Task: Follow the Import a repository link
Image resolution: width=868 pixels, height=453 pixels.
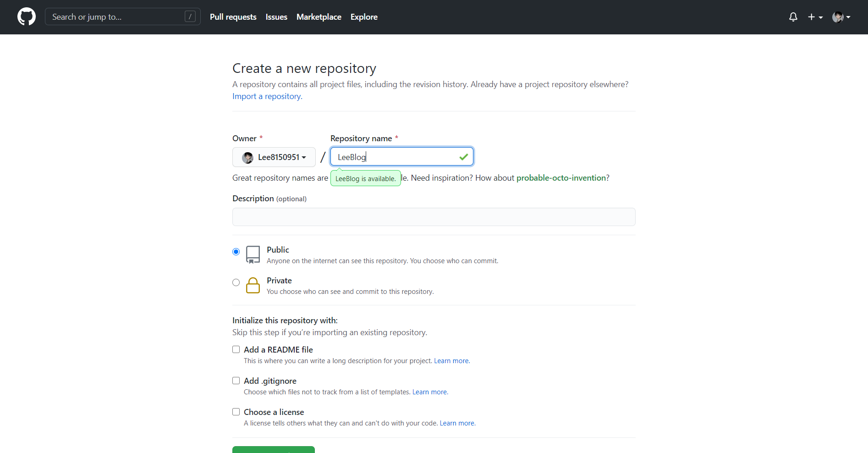Action: pos(267,96)
